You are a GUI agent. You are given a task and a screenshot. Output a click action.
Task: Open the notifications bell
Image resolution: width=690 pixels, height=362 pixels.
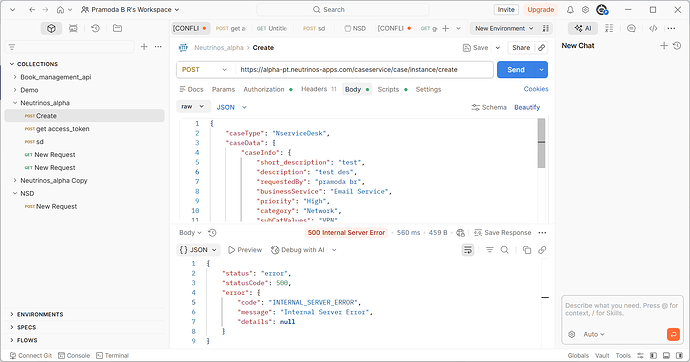pos(570,10)
